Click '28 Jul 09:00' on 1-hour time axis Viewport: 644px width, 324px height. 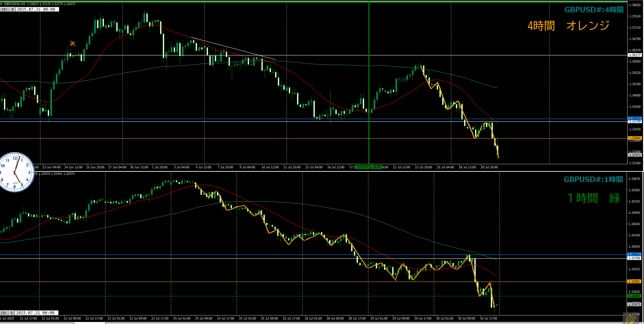pos(335,319)
